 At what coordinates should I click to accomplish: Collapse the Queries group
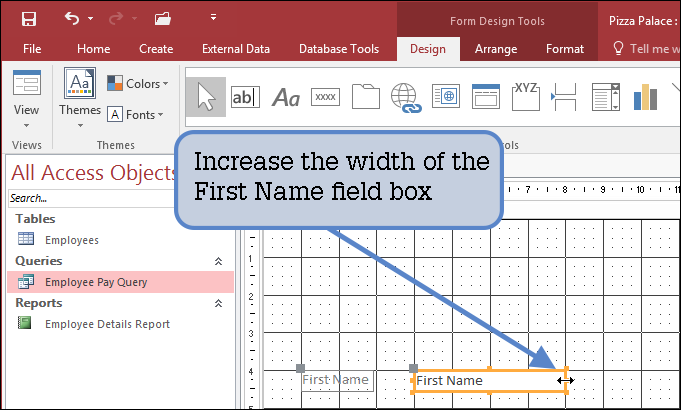218,261
